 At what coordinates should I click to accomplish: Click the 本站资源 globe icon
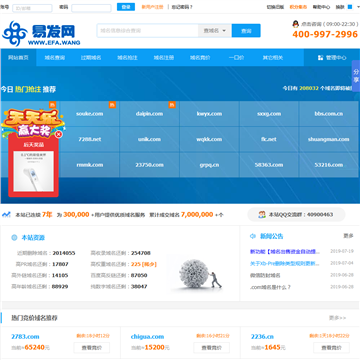(14, 238)
